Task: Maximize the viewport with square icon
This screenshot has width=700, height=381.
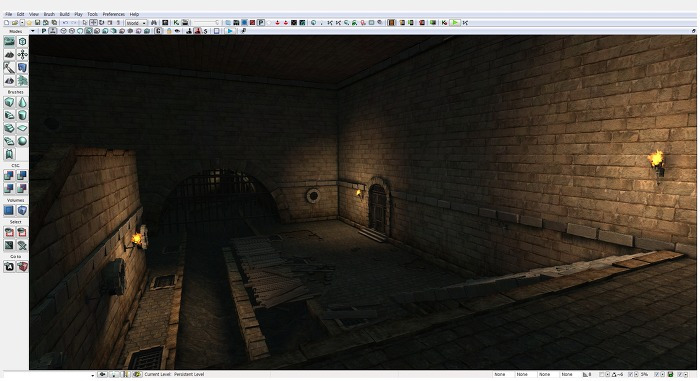Action: pos(217,31)
